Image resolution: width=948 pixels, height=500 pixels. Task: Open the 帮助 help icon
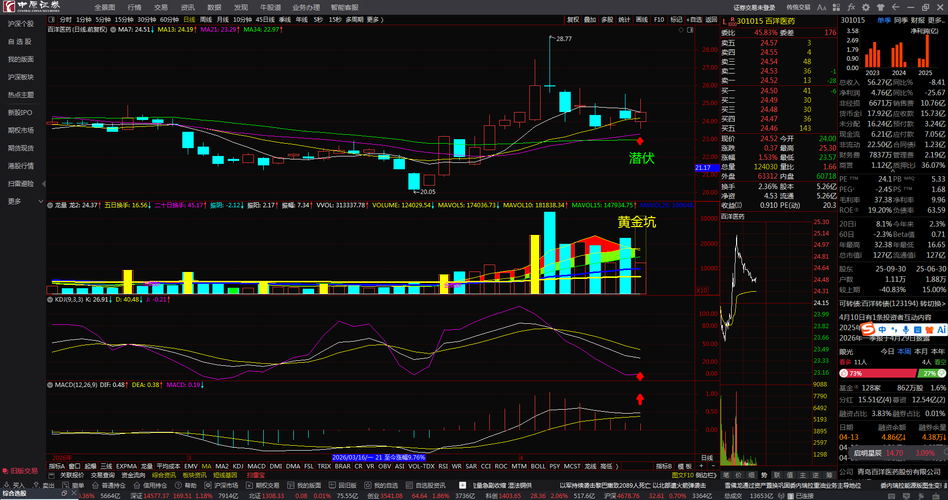[186, 485]
